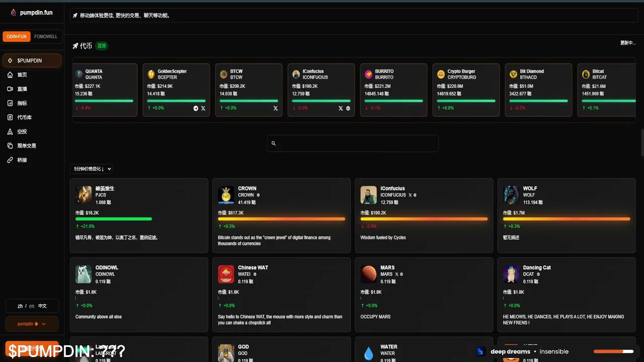This screenshot has width=644, height=362.
Task: Open the Chinese WAT thumbnail
Action: (x=226, y=275)
